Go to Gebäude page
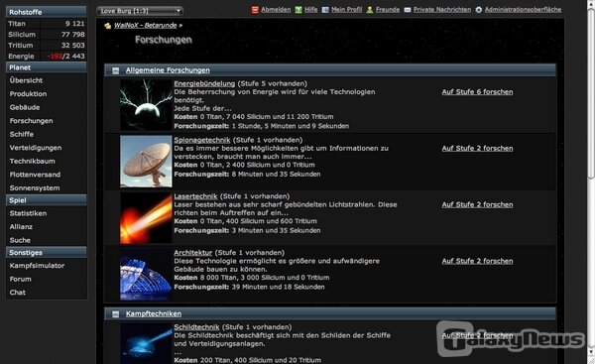 click(25, 107)
